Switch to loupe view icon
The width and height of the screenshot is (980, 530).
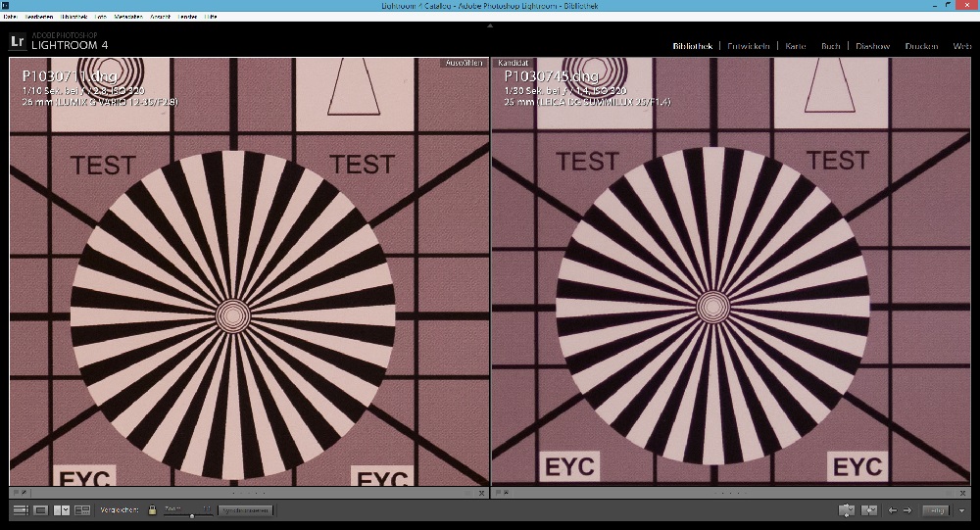click(40, 510)
